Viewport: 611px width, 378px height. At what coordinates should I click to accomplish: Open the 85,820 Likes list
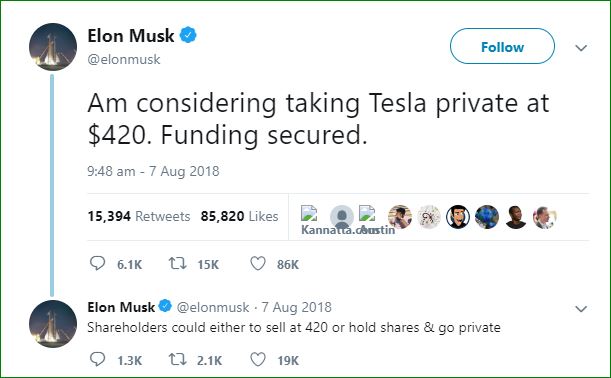(x=239, y=216)
